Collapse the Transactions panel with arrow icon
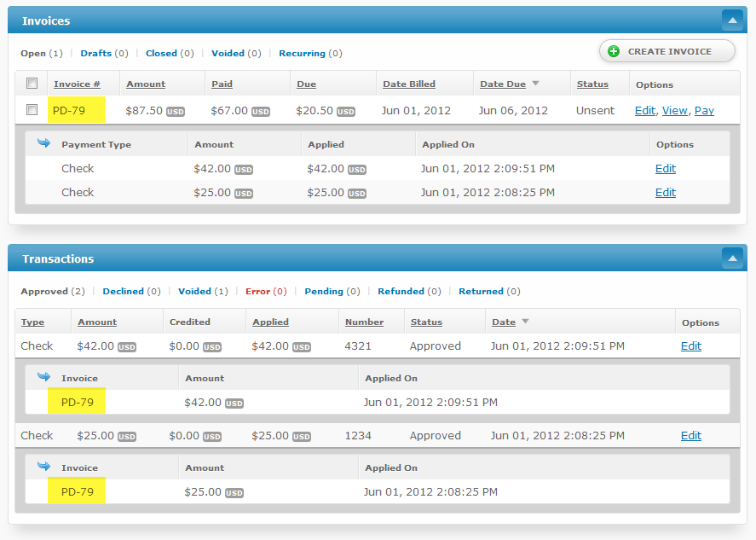 click(732, 258)
